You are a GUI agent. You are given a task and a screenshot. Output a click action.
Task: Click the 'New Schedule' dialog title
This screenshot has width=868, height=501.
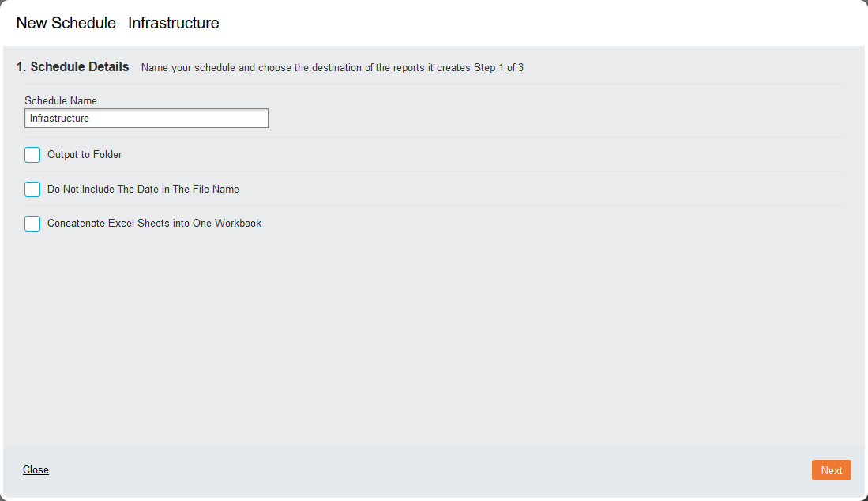click(66, 23)
